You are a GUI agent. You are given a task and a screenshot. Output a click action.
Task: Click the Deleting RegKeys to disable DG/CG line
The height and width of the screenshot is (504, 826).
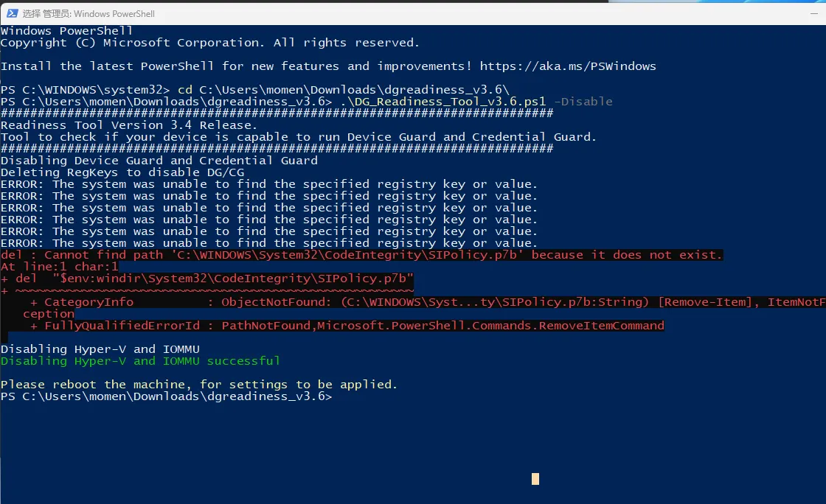(122, 172)
